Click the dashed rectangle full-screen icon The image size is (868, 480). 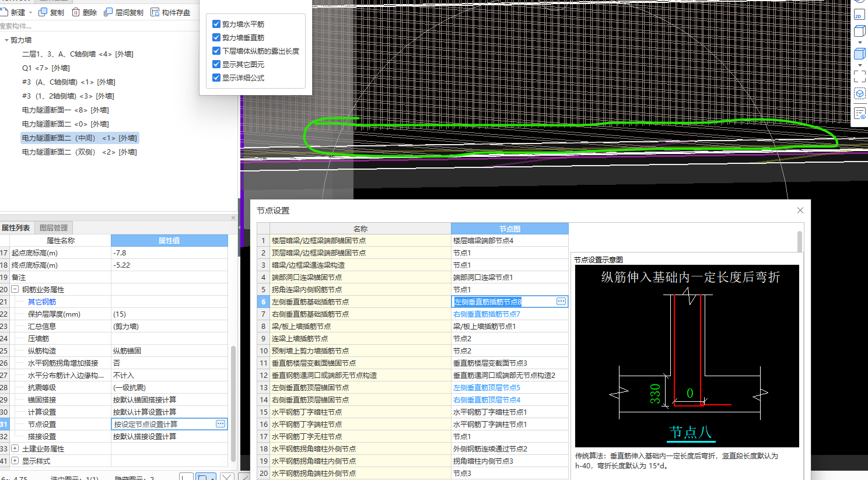pos(860,76)
